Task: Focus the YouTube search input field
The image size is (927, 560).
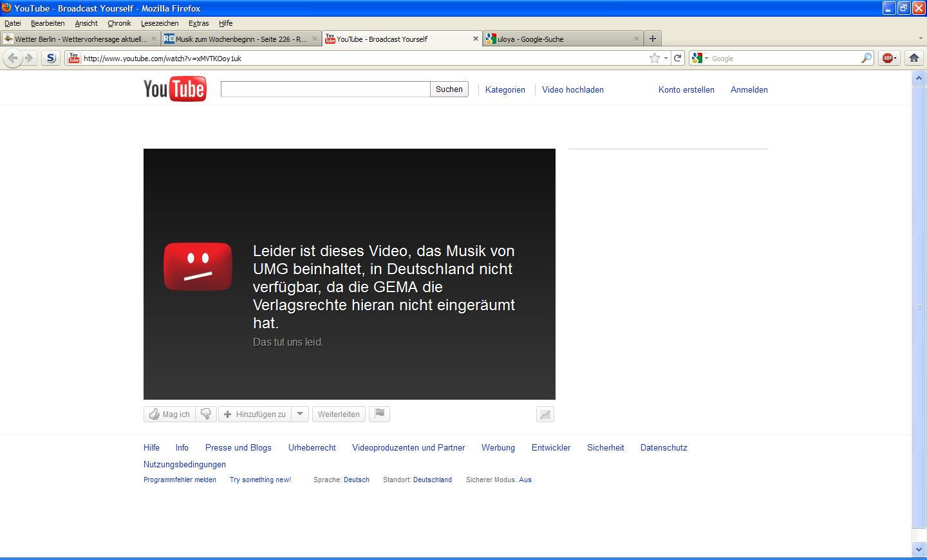Action: [x=325, y=89]
